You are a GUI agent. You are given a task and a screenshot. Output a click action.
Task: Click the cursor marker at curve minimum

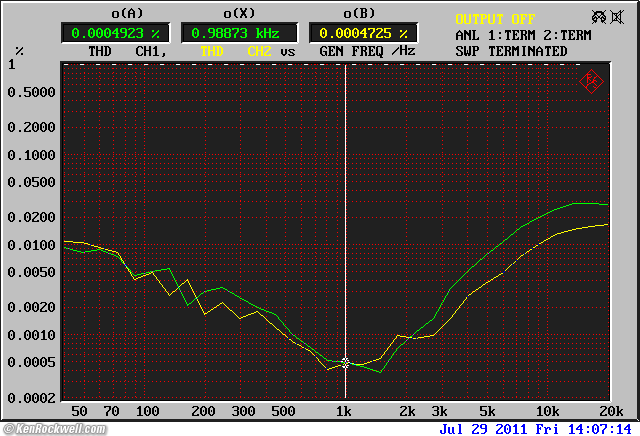tap(346, 363)
